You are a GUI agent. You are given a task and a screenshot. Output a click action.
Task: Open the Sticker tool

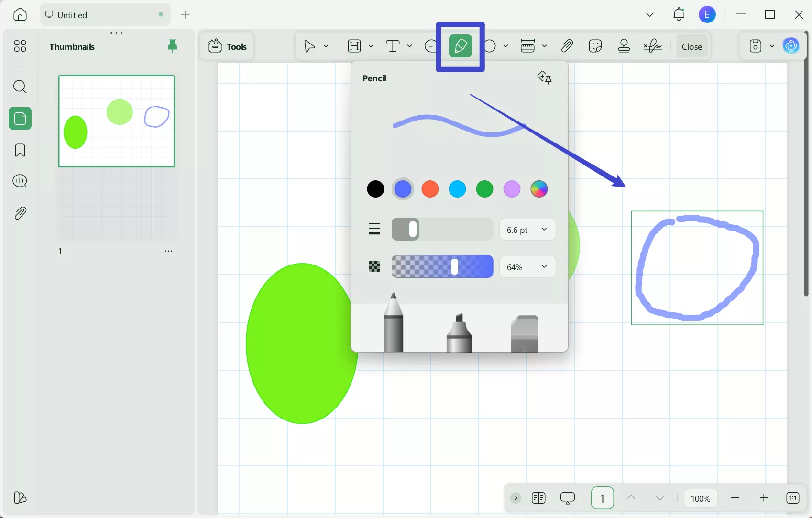[595, 46]
